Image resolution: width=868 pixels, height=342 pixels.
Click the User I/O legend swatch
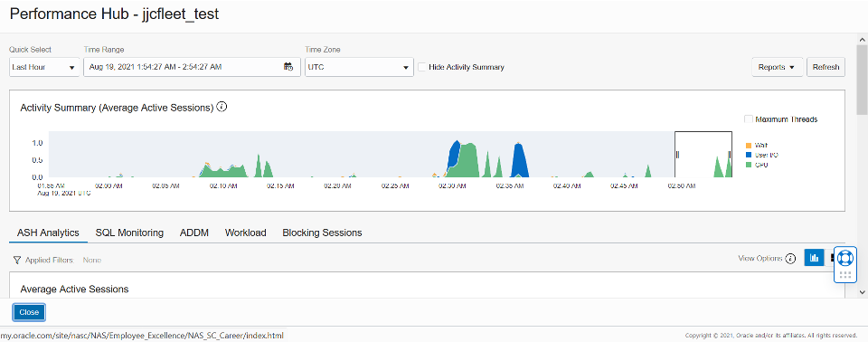click(749, 155)
